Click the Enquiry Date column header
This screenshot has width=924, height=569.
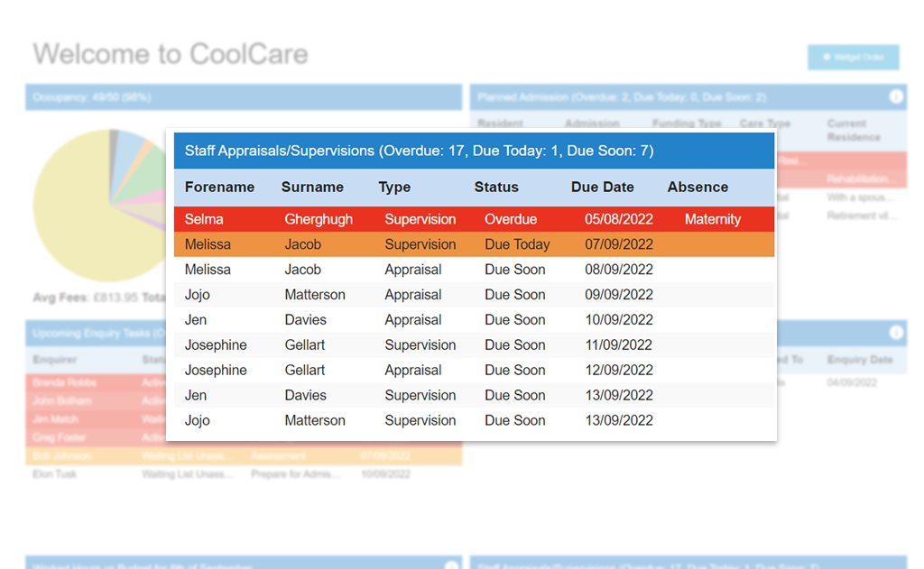coord(860,359)
